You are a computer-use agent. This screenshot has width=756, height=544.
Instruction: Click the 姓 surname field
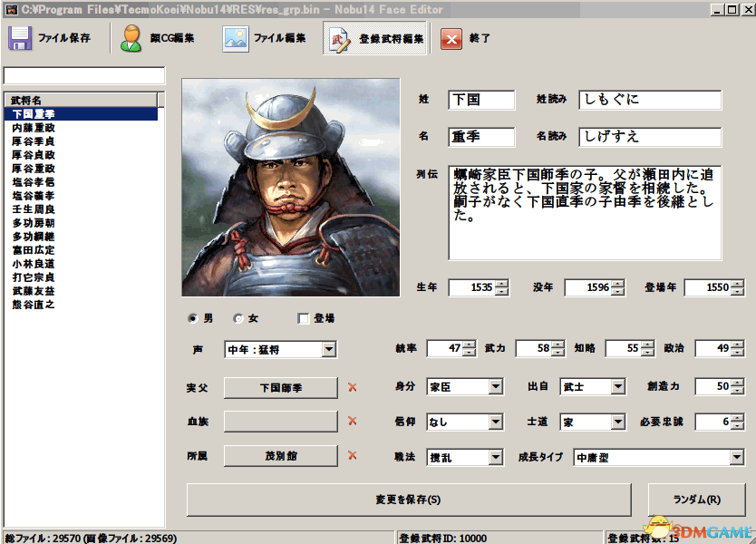coord(481,100)
